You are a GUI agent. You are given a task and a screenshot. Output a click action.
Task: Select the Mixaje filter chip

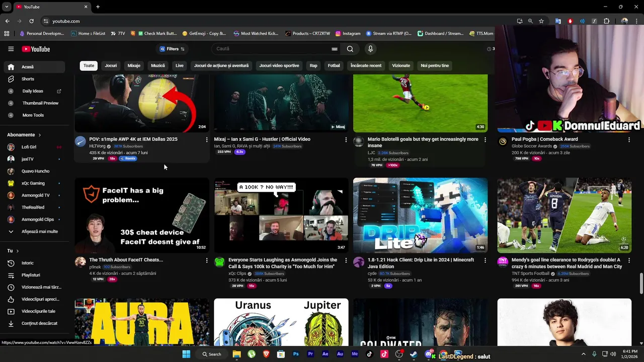[x=134, y=65]
